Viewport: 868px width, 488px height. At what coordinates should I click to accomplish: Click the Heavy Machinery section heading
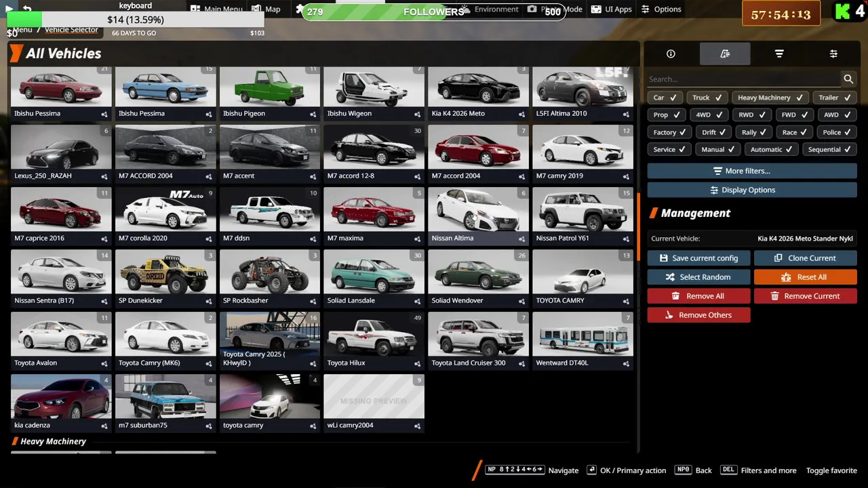(53, 441)
